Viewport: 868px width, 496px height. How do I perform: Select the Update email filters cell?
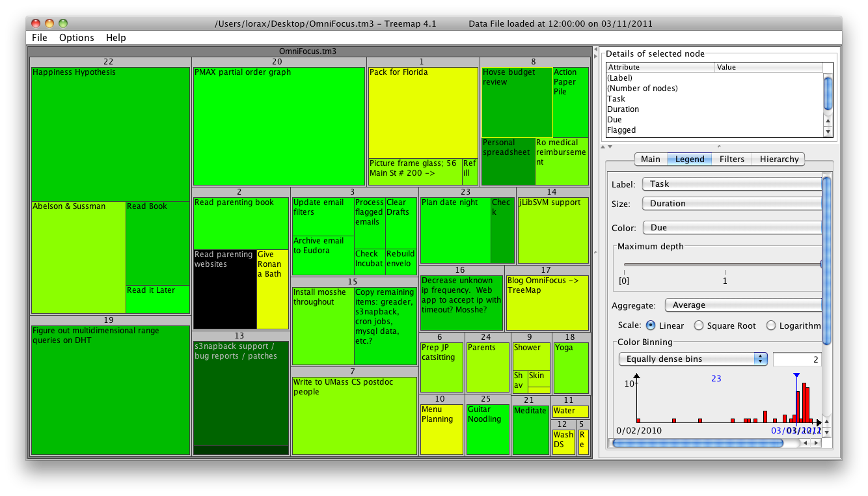[x=323, y=216]
